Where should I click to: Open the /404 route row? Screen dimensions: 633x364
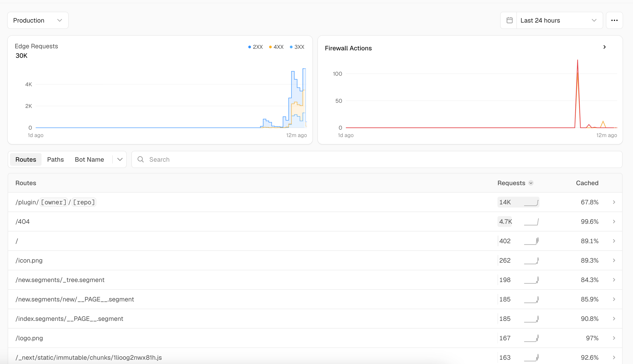coord(315,222)
